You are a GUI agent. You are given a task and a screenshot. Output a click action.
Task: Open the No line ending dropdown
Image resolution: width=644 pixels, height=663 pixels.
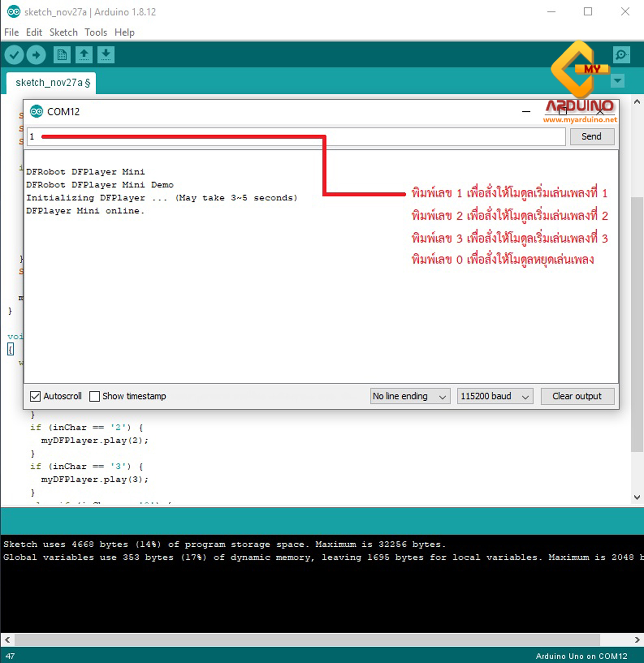[x=409, y=396]
